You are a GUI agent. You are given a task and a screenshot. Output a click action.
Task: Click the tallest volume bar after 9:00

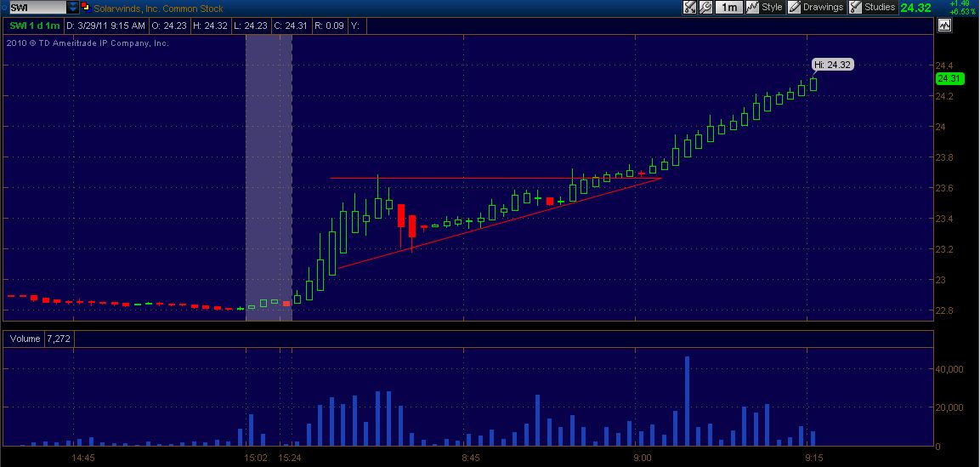click(x=687, y=401)
